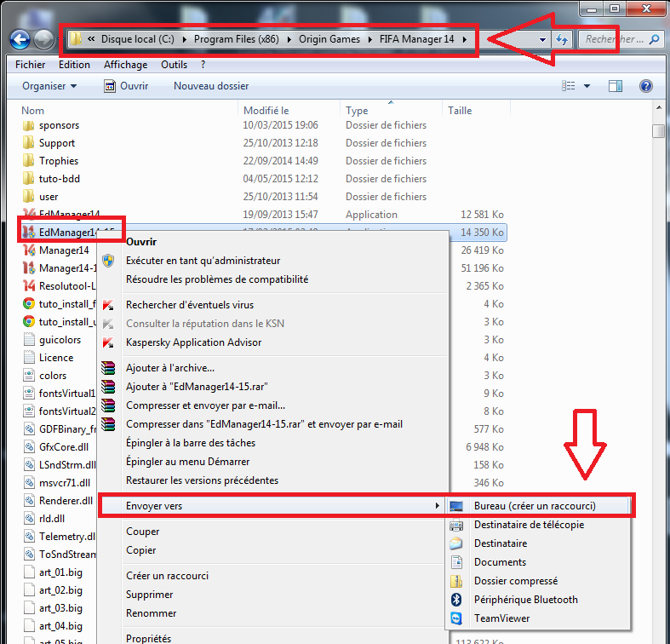Click the Ouvrir toolbar button

(x=126, y=86)
